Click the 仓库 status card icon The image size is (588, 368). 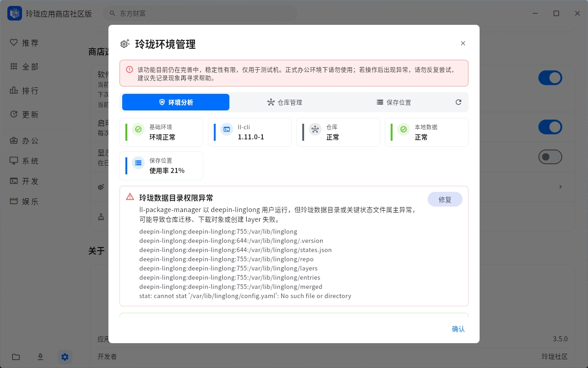click(315, 130)
